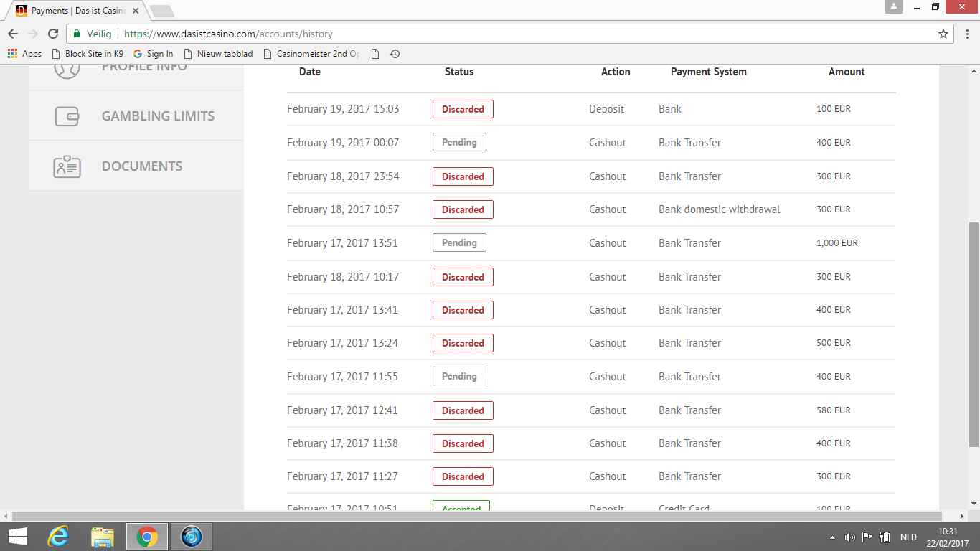Image resolution: width=980 pixels, height=551 pixels.
Task: Open the Apps grid shortcut
Action: (x=24, y=54)
